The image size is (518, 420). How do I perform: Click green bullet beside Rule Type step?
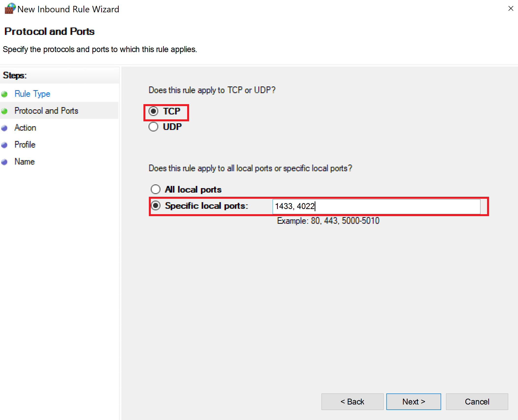pos(4,94)
